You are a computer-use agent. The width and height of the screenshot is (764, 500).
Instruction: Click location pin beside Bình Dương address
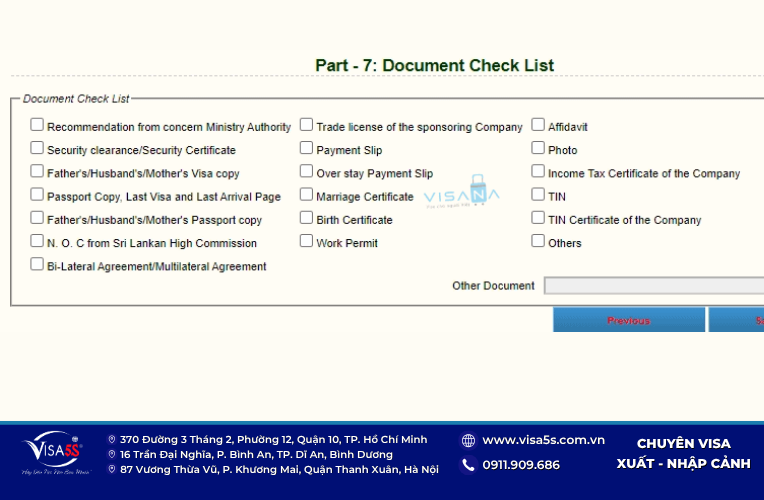pyautogui.click(x=112, y=455)
